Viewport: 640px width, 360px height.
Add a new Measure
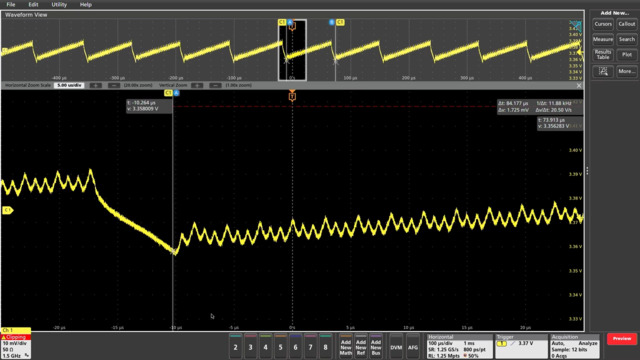click(x=603, y=39)
